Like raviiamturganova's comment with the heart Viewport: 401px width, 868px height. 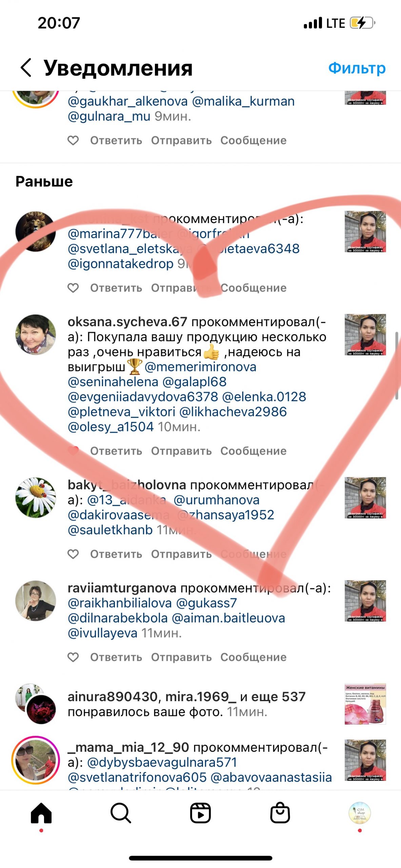coord(73,657)
